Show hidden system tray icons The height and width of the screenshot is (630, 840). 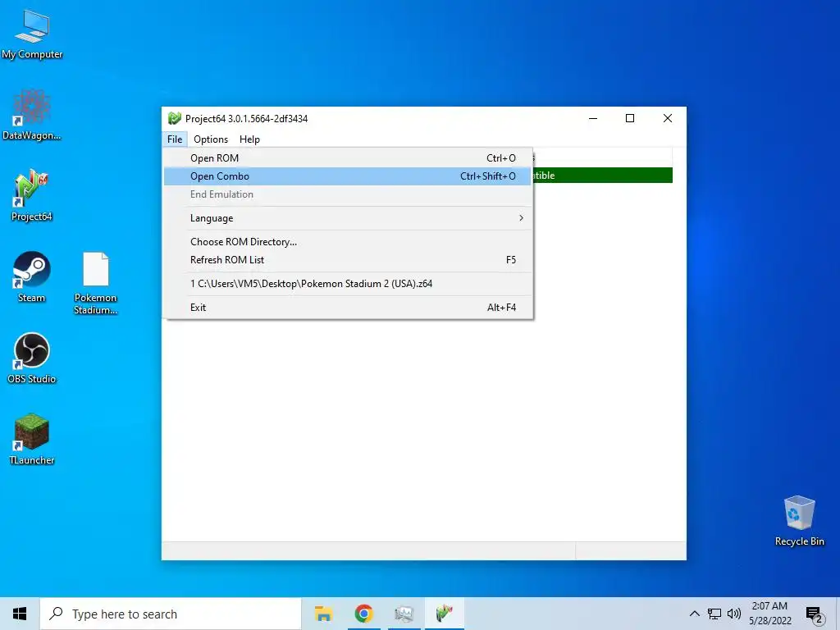694,614
